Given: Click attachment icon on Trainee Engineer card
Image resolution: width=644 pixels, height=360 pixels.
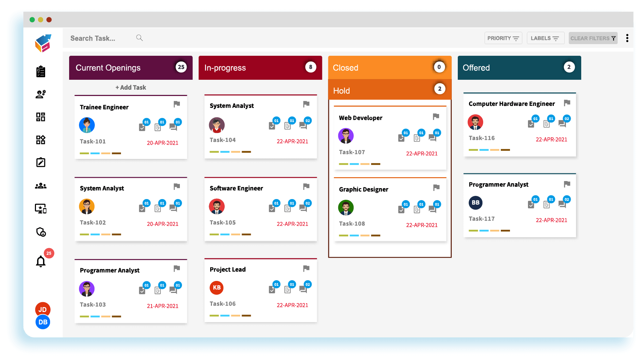Looking at the screenshot, I should 158,127.
